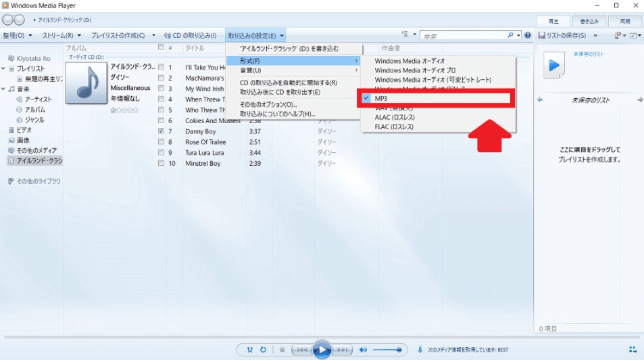644x360 pixels.
Task: Check track 3 checkbox
Action: [161, 89]
